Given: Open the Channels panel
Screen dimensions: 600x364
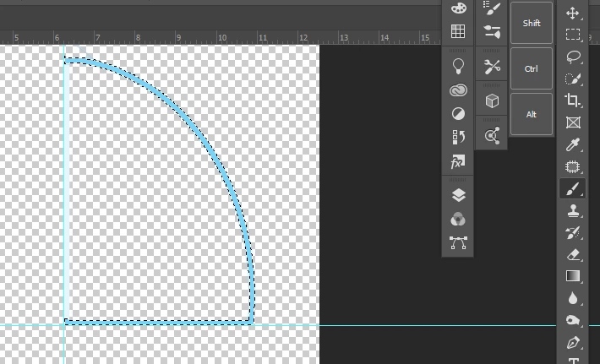Looking at the screenshot, I should [x=458, y=220].
